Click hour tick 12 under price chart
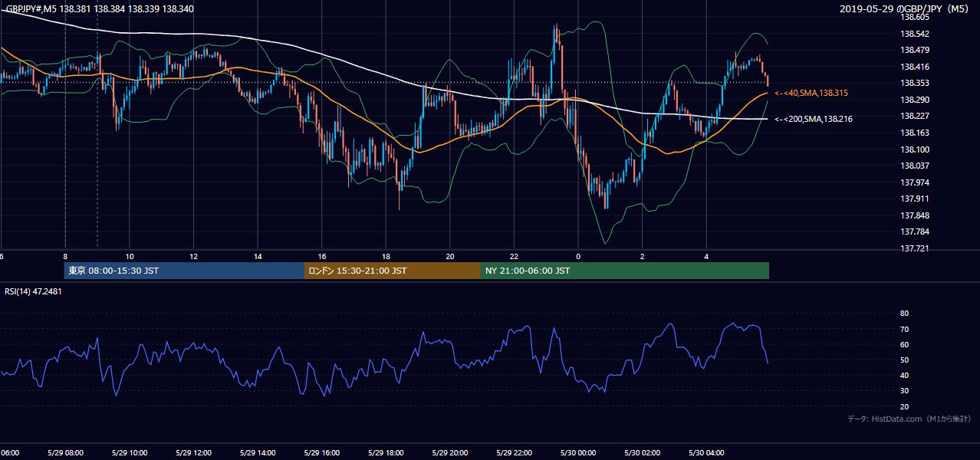Image resolution: width=980 pixels, height=460 pixels. tap(193, 256)
